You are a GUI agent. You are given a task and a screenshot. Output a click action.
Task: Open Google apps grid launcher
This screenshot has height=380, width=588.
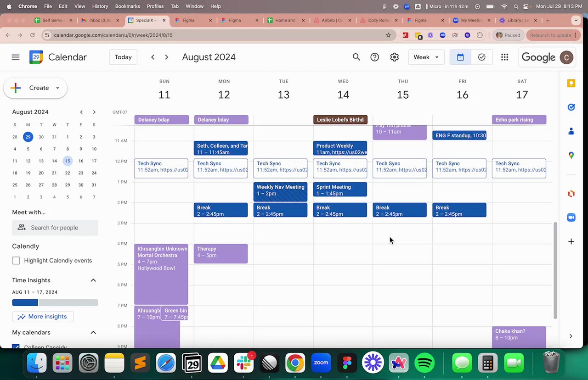(x=504, y=57)
